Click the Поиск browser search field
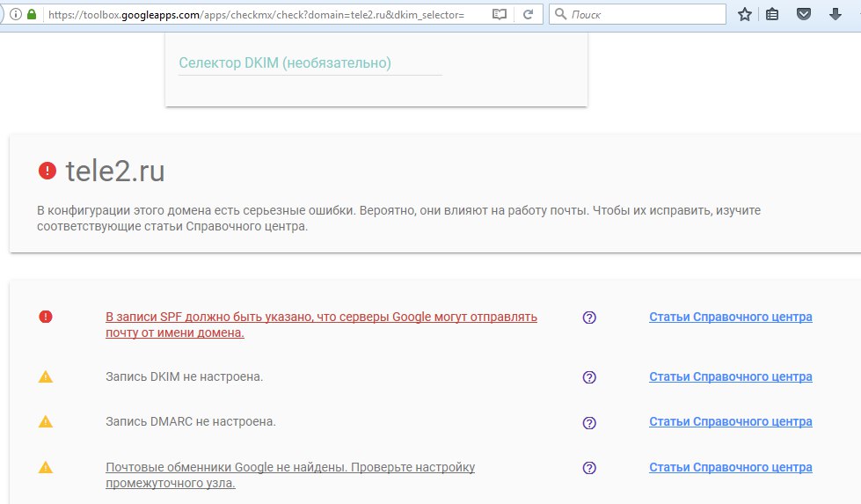861x504 pixels. click(637, 14)
